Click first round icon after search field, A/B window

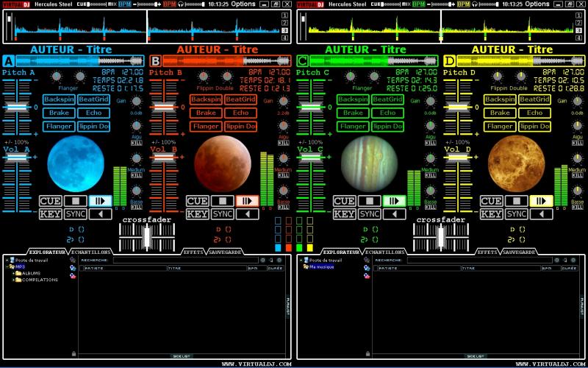262,260
